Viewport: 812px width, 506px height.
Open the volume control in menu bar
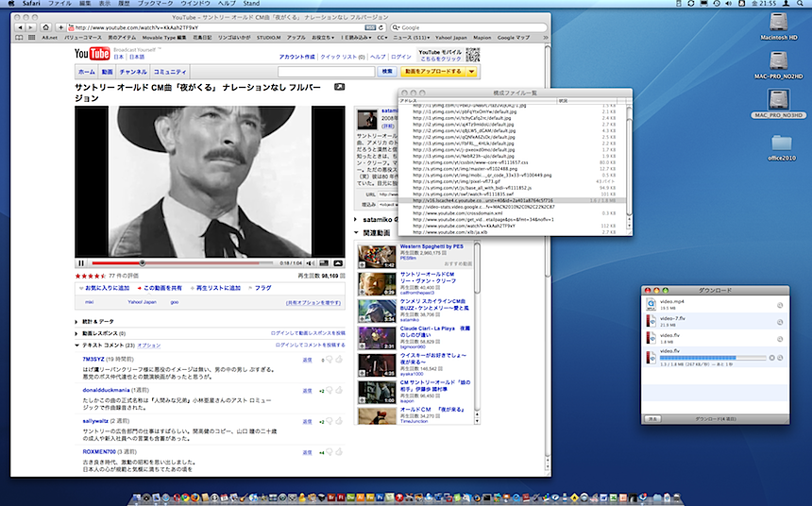(x=729, y=3)
